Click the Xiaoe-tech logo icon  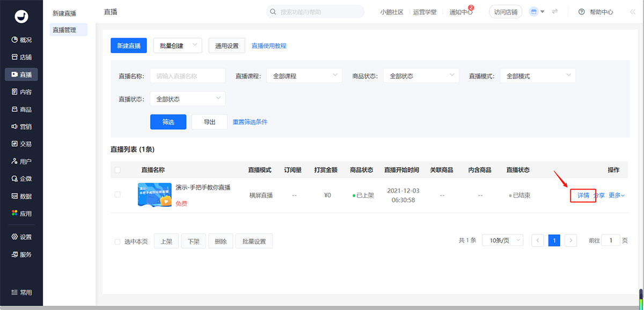(21, 17)
